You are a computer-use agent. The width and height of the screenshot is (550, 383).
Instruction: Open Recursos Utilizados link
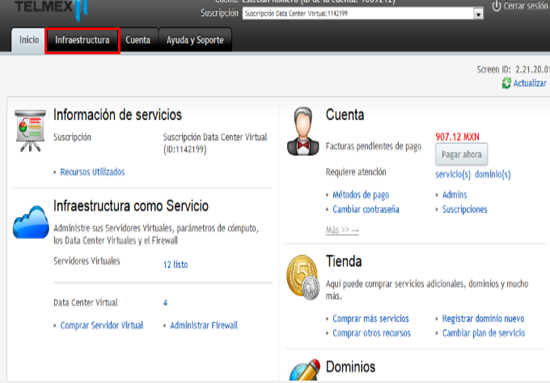pos(92,172)
